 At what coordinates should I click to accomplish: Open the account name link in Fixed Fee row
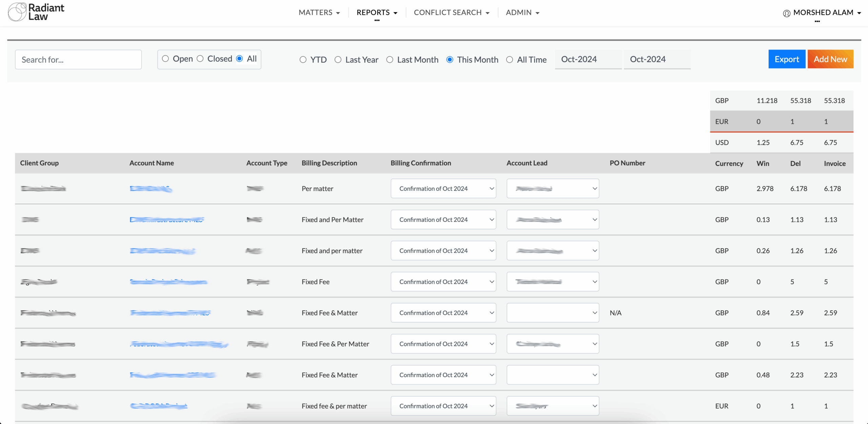click(169, 282)
